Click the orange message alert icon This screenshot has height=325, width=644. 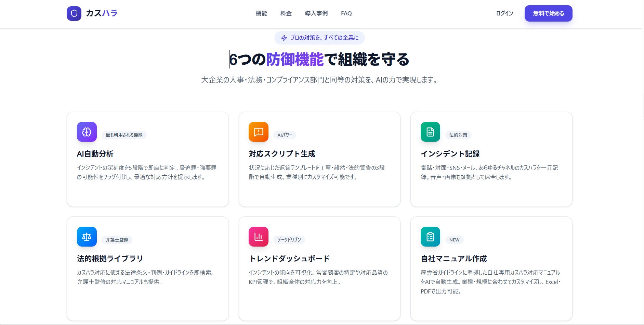(259, 132)
